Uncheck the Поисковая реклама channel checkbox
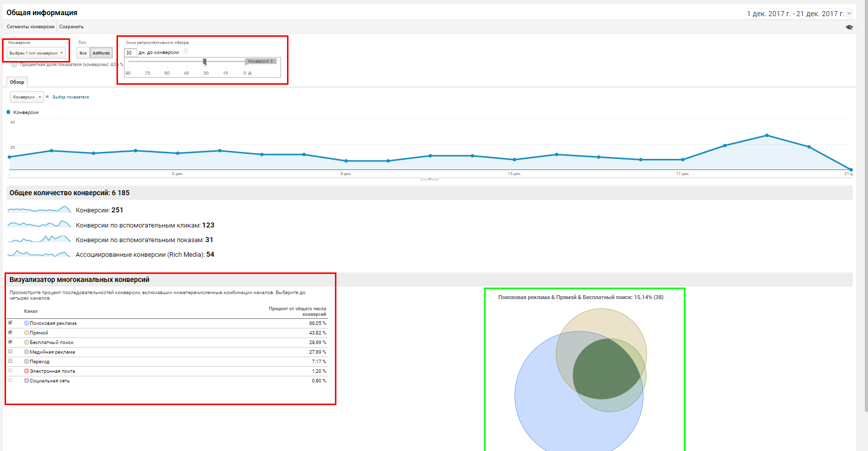This screenshot has width=868, height=451. (x=10, y=322)
